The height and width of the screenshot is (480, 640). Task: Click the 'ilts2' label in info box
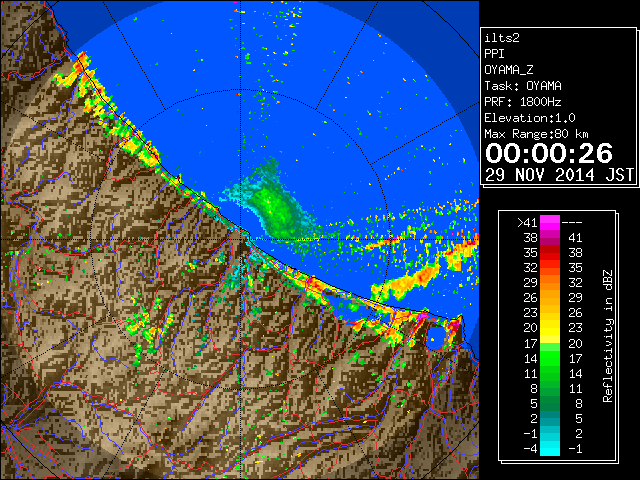click(502, 38)
